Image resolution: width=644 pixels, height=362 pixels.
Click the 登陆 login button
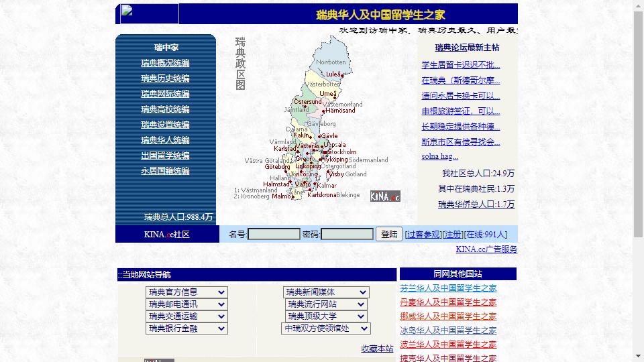pyautogui.click(x=388, y=234)
